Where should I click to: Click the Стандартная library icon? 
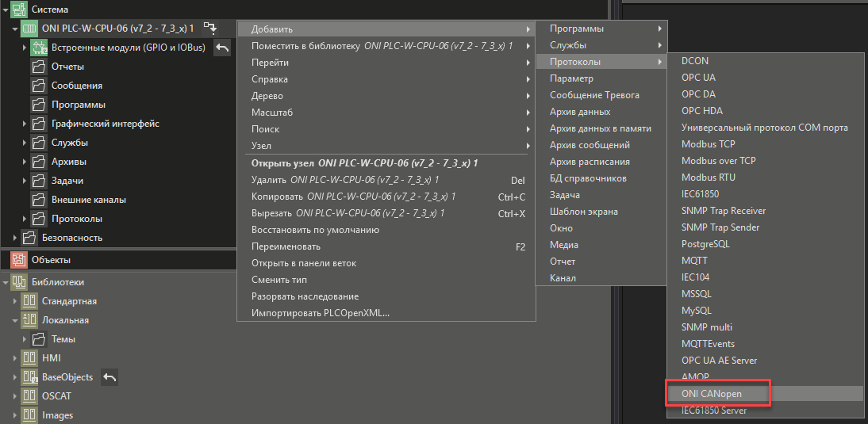coord(29,301)
